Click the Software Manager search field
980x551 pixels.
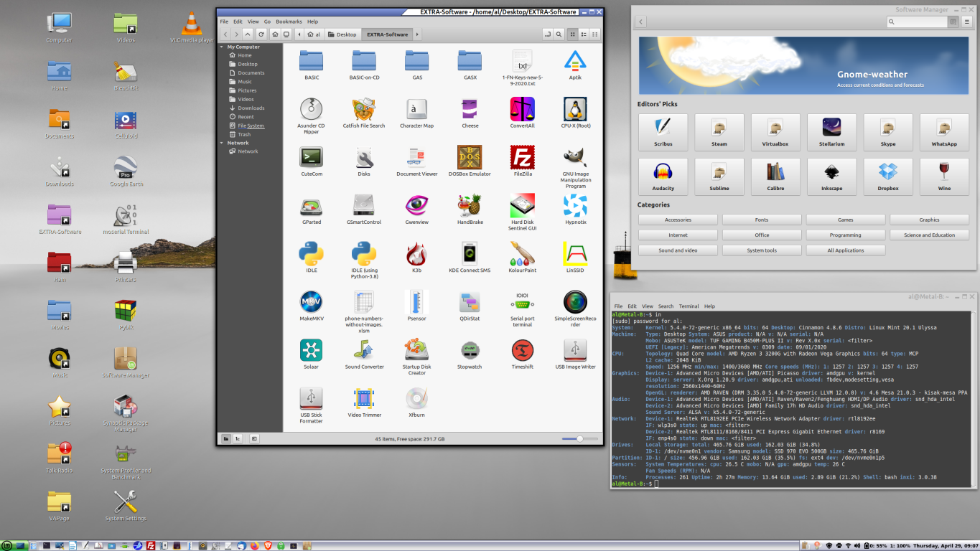point(917,22)
